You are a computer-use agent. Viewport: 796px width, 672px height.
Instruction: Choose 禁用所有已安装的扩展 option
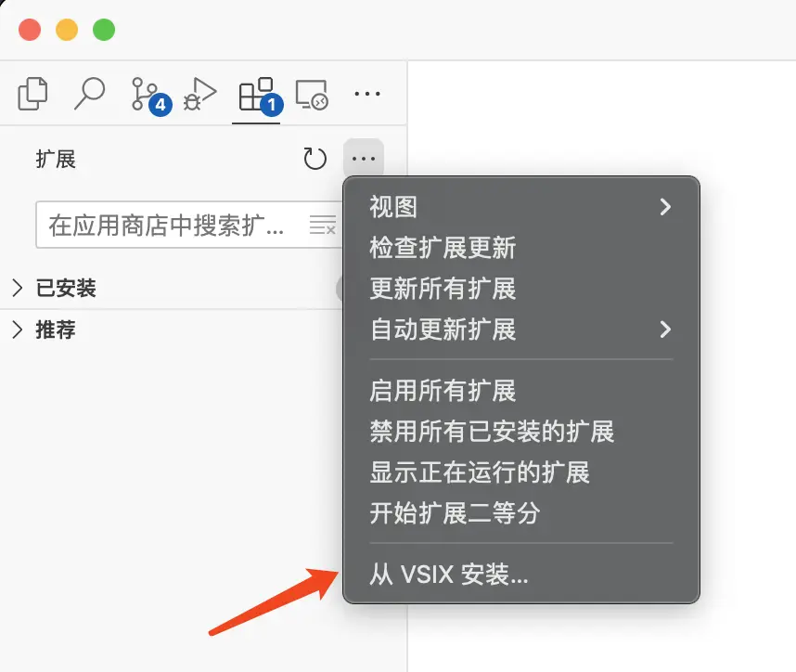pos(492,431)
